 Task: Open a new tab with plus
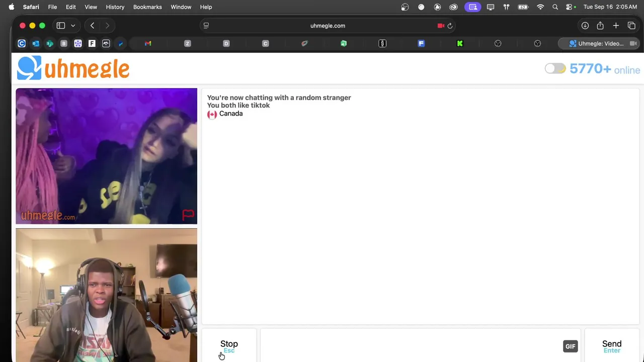(x=616, y=26)
